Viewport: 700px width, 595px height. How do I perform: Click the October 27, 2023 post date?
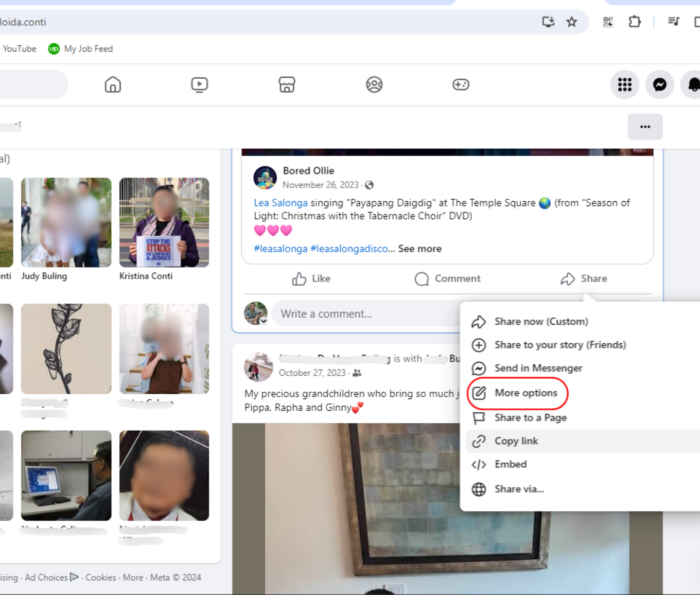[312, 373]
